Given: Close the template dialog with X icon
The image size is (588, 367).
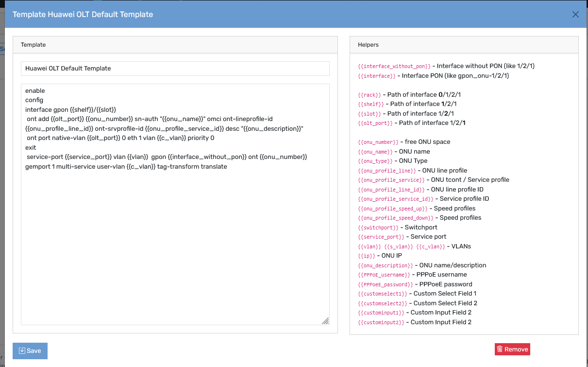Looking at the screenshot, I should [x=575, y=15].
